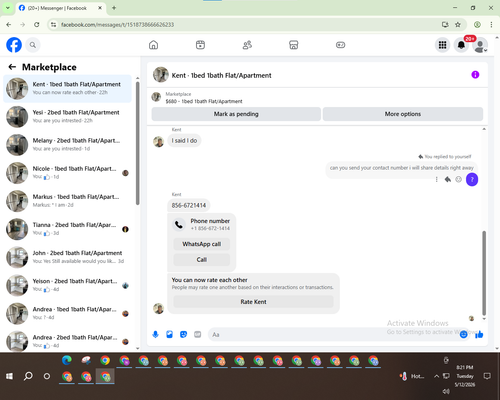This screenshot has height=400, width=500.
Task: Open Andrea 2bed 1bath conversation
Action: 68,341
